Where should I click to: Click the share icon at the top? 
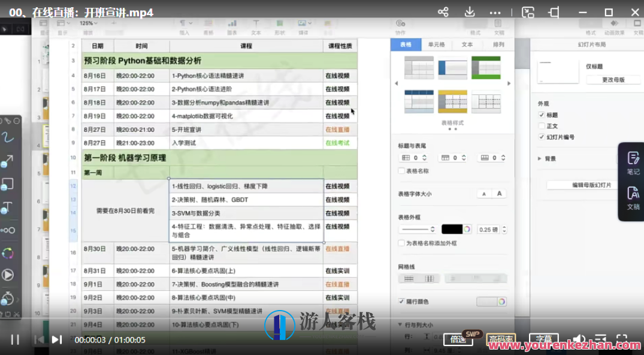[x=443, y=12]
